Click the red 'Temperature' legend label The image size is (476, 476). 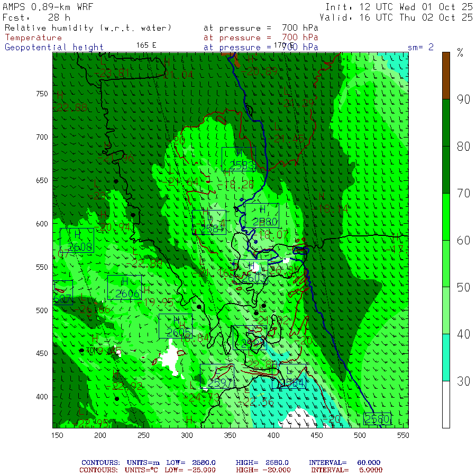33,38
